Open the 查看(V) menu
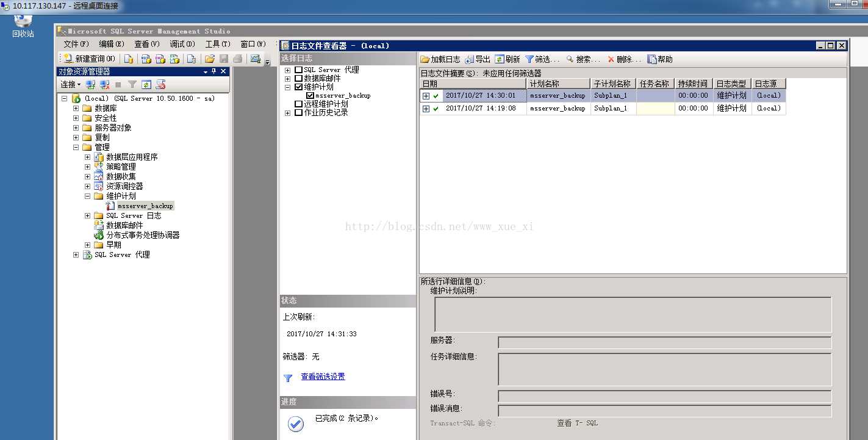The image size is (868, 440). pyautogui.click(x=147, y=44)
